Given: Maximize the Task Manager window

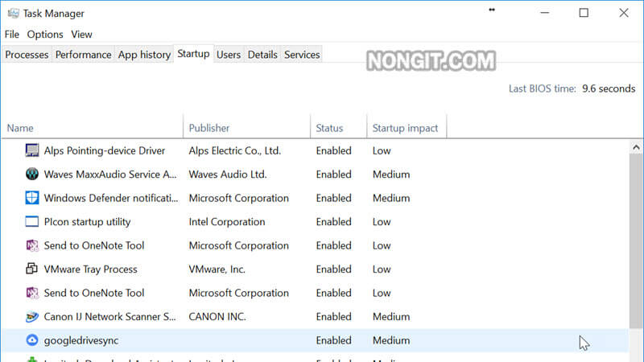Looking at the screenshot, I should click(x=584, y=13).
